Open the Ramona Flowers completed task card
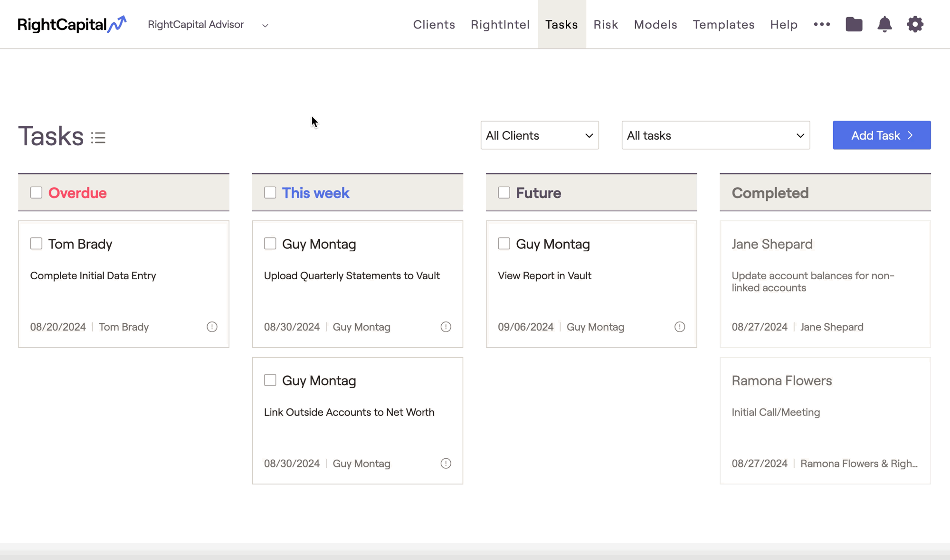 825,421
